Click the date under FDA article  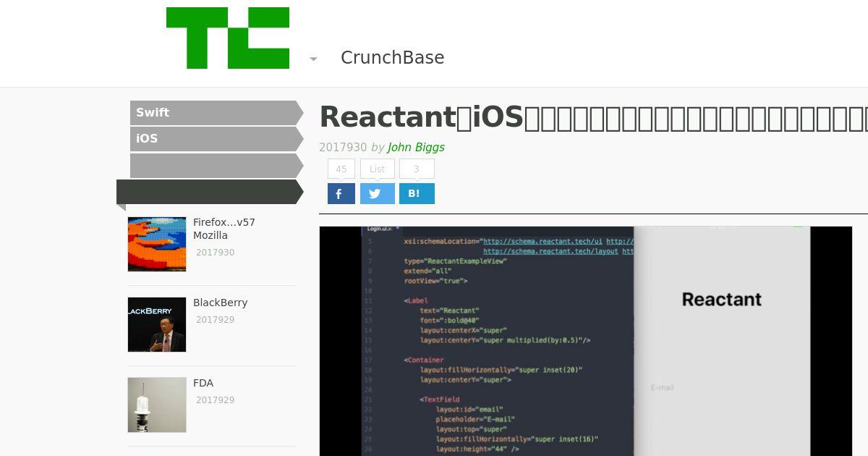click(215, 400)
